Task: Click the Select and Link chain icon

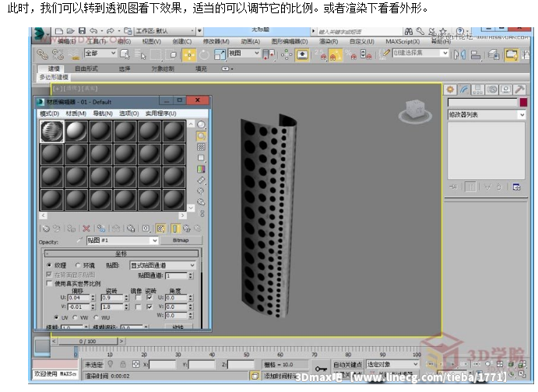Action: [42, 54]
